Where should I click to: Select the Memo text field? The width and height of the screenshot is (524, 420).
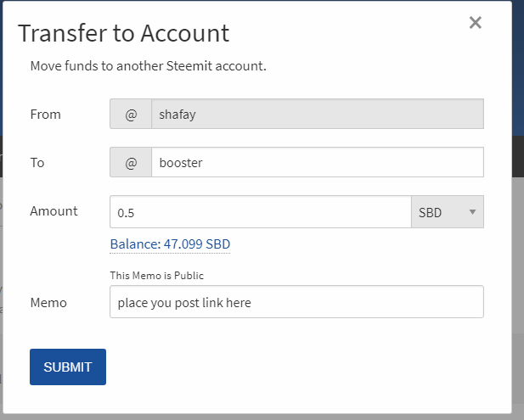tap(296, 302)
